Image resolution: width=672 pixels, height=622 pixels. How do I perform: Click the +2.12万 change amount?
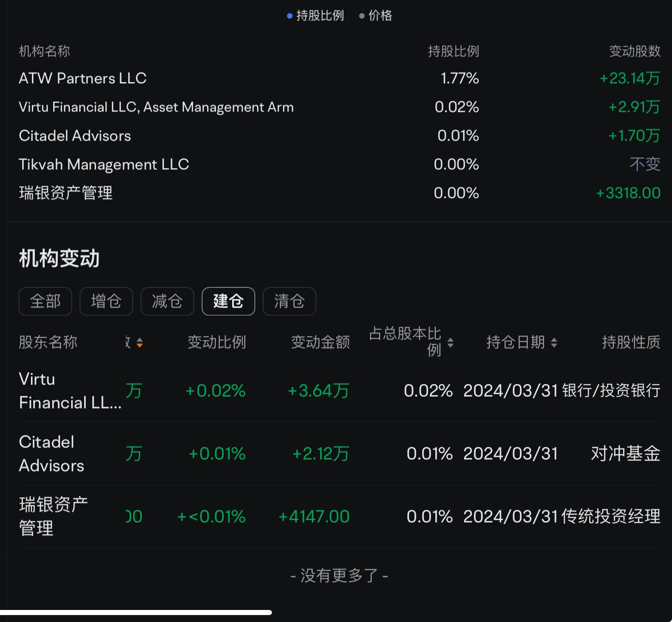click(x=321, y=454)
